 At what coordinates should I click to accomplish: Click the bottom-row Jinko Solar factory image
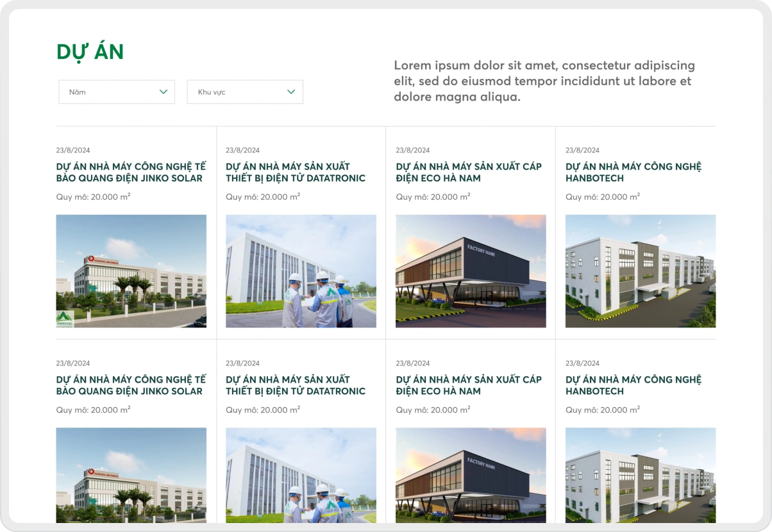coord(131,475)
